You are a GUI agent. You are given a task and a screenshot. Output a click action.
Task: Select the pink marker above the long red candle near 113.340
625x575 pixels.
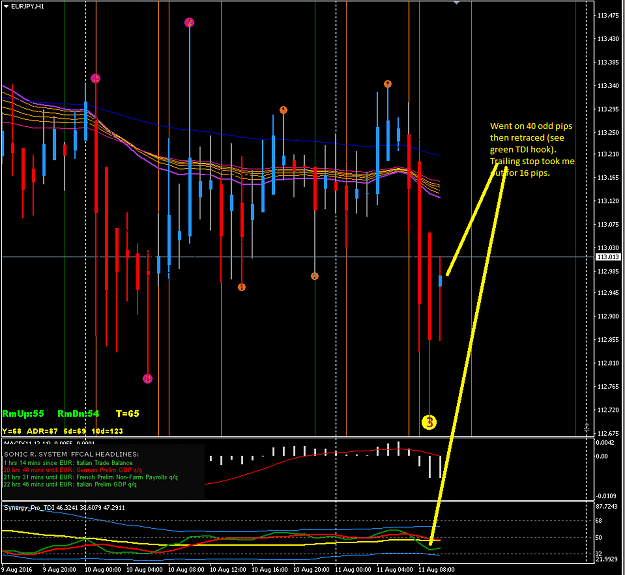point(95,78)
